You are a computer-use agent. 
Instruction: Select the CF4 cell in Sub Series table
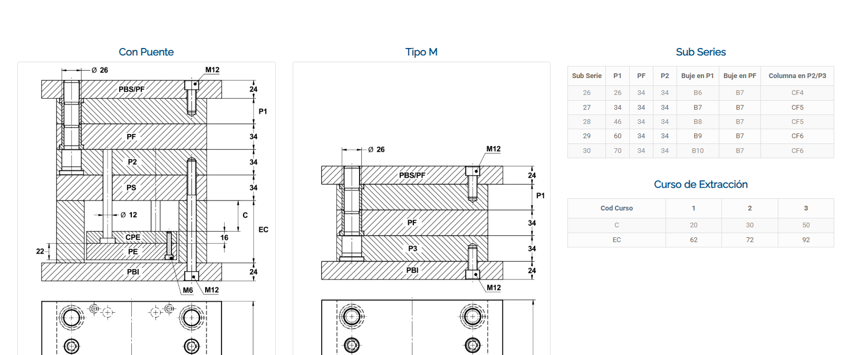point(797,93)
